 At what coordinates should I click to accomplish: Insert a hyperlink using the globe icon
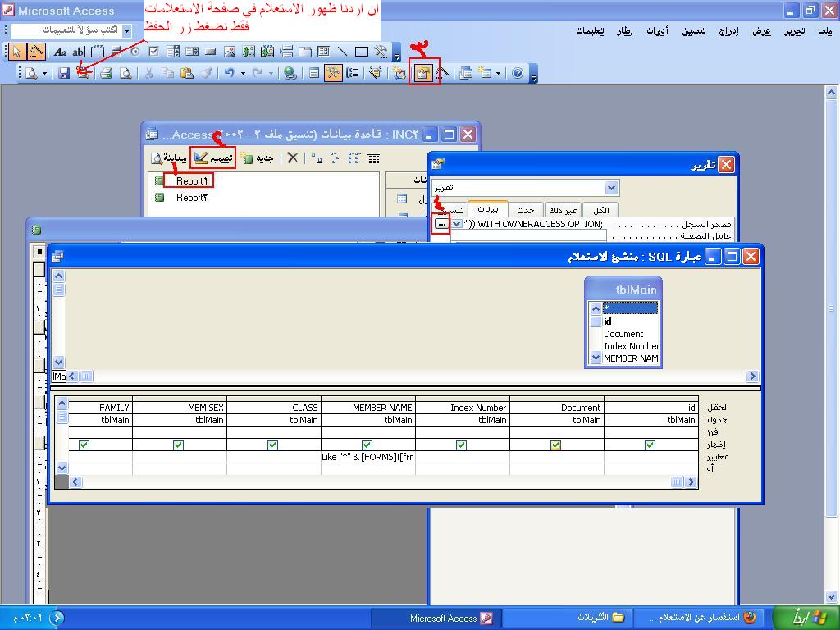(x=290, y=73)
